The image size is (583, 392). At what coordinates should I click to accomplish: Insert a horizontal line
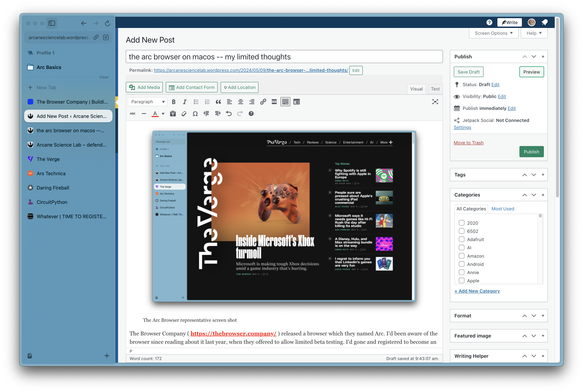tap(144, 114)
